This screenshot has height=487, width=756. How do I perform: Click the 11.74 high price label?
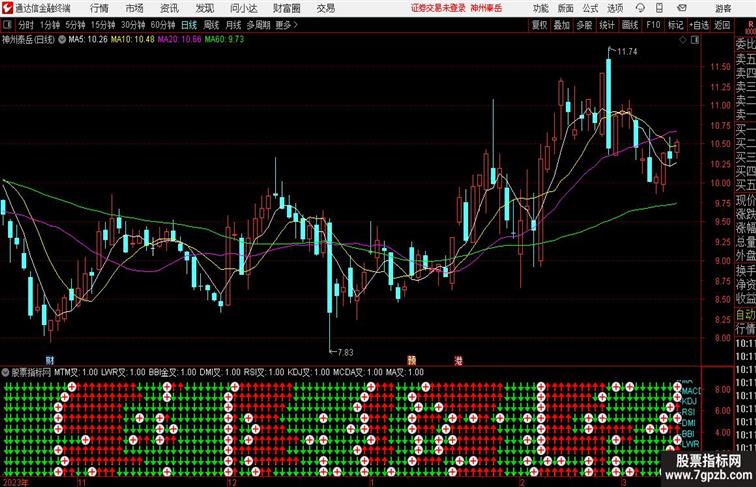point(627,52)
